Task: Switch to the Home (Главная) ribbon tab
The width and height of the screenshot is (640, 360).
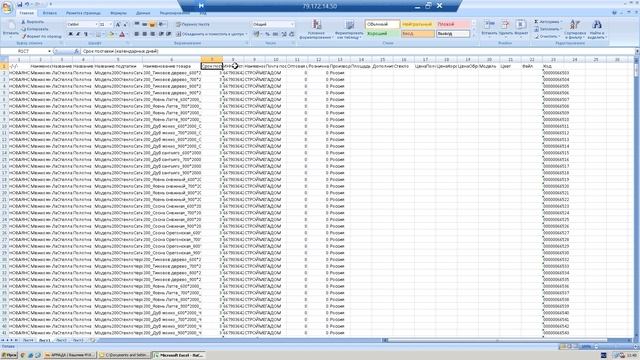Action: tap(27, 13)
